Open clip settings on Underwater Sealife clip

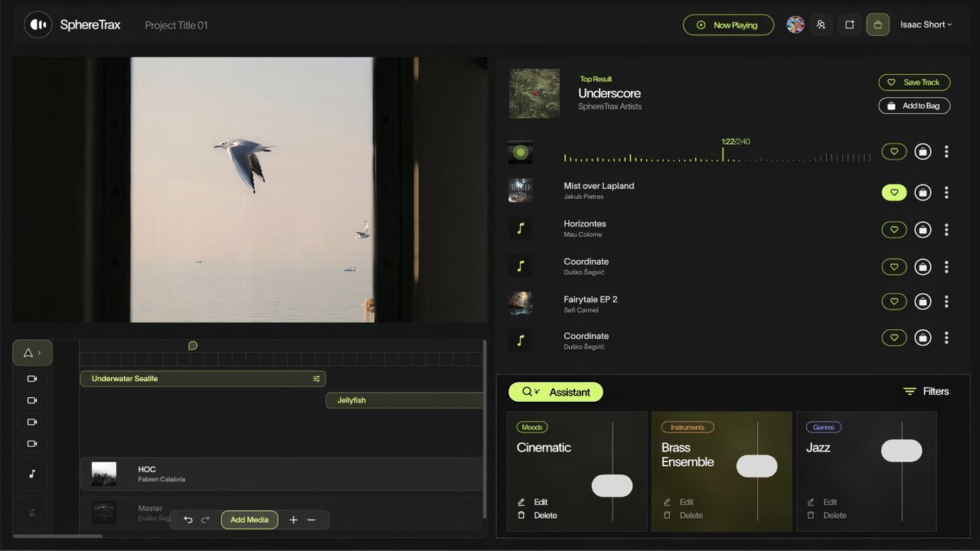click(x=316, y=379)
